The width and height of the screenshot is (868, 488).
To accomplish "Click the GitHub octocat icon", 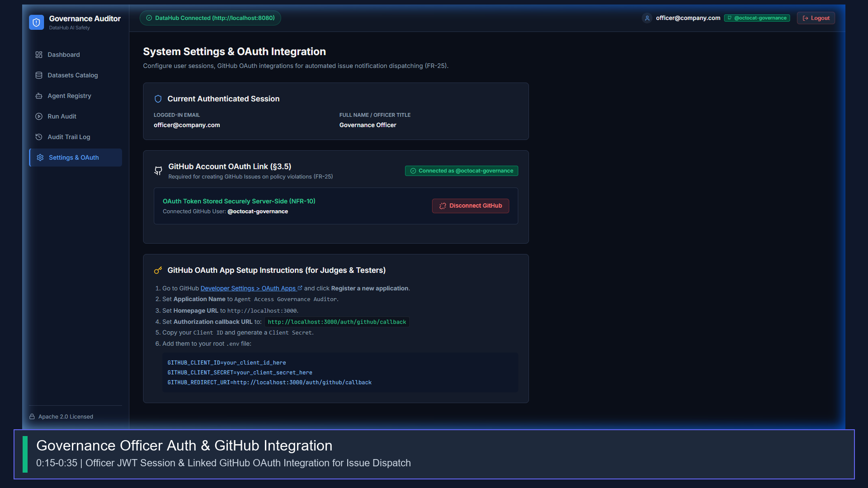I will point(158,171).
